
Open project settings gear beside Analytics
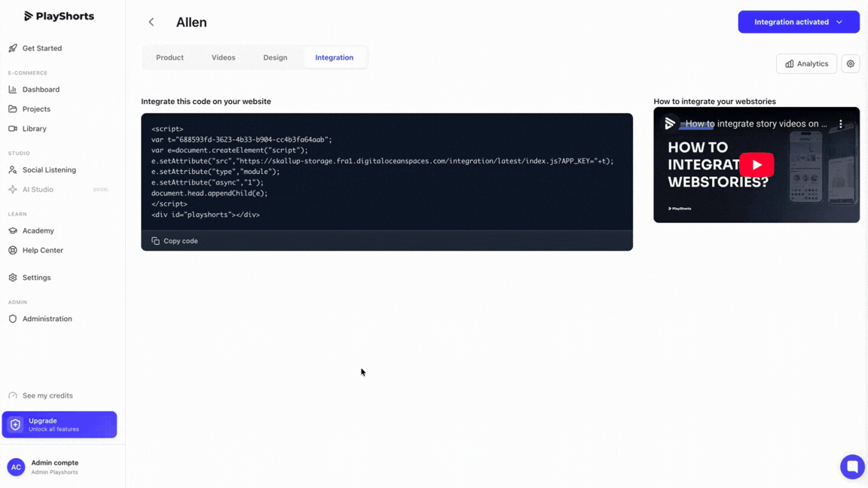[x=850, y=63]
